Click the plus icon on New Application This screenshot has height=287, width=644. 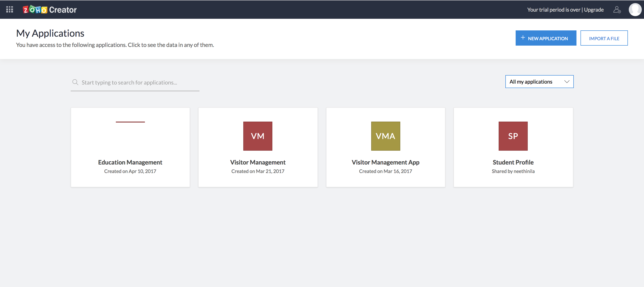point(523,38)
